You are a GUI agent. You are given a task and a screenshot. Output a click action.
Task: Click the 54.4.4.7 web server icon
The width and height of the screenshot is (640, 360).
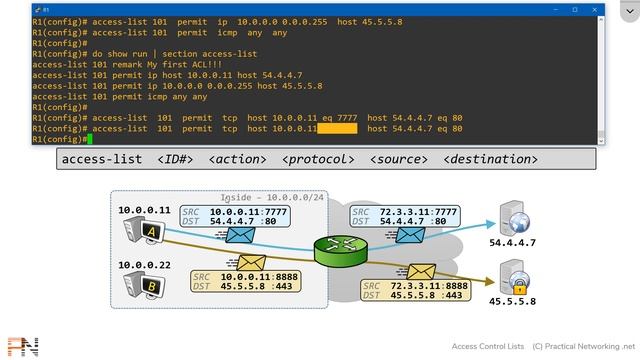[514, 218]
